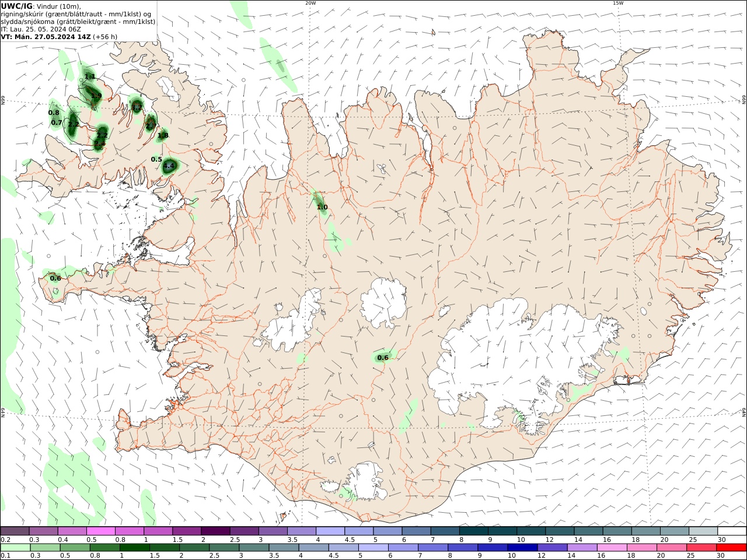Click the pure red 30+ rain legend swatch
The width and height of the screenshot is (747, 560).
click(x=731, y=547)
